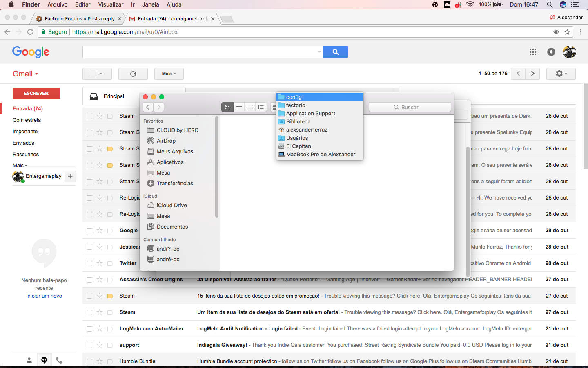Open Com estrela folder link
This screenshot has width=588, height=368.
[x=27, y=120]
